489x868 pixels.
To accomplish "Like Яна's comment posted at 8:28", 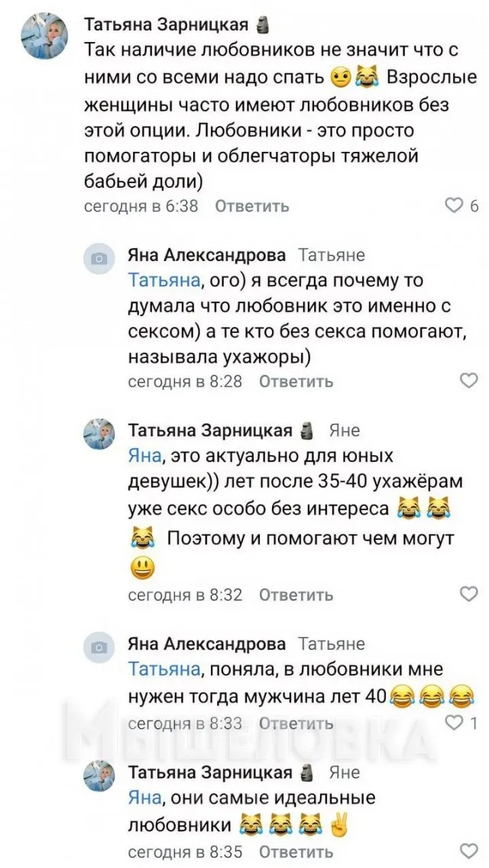I will (468, 380).
